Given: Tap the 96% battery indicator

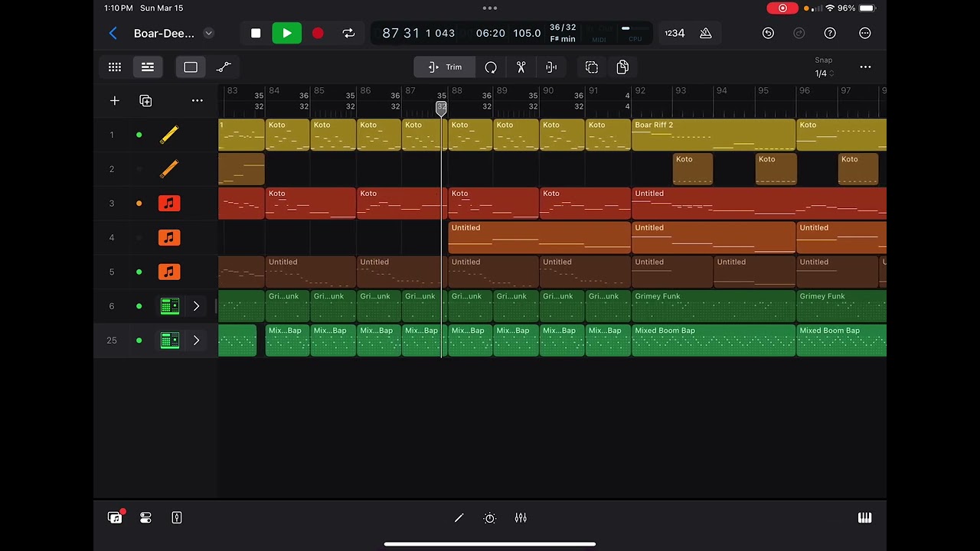Looking at the screenshot, I should coord(856,8).
